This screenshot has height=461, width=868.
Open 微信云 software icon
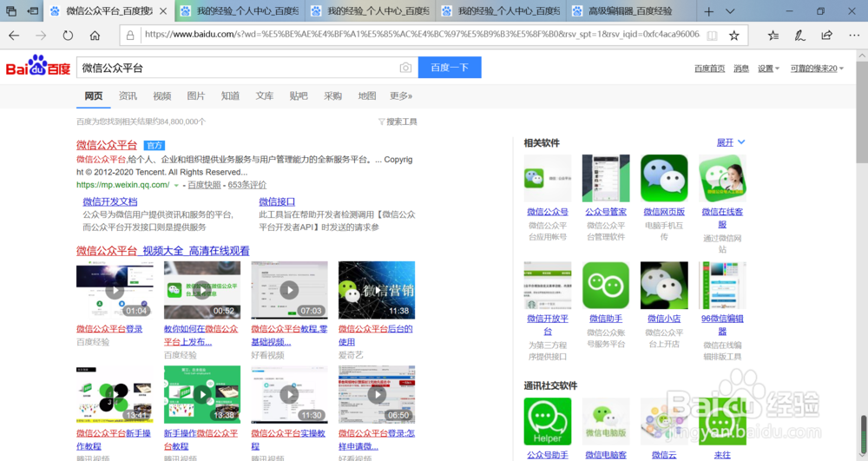[x=664, y=421]
